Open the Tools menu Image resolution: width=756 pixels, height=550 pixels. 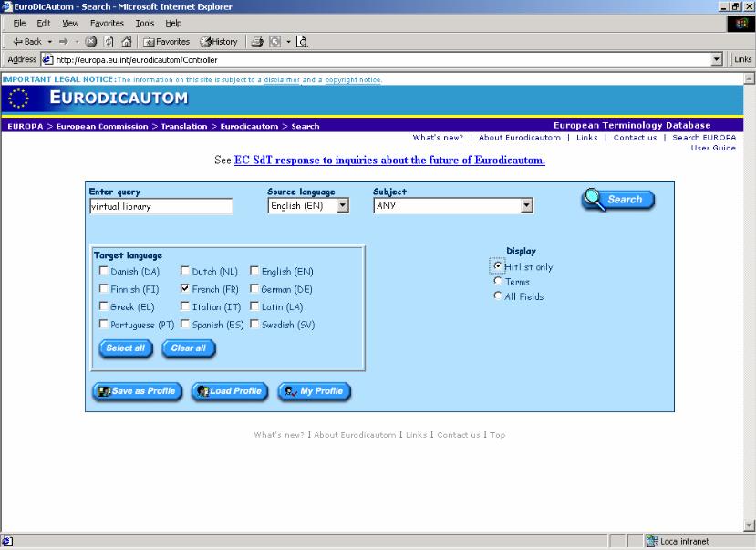(x=145, y=23)
